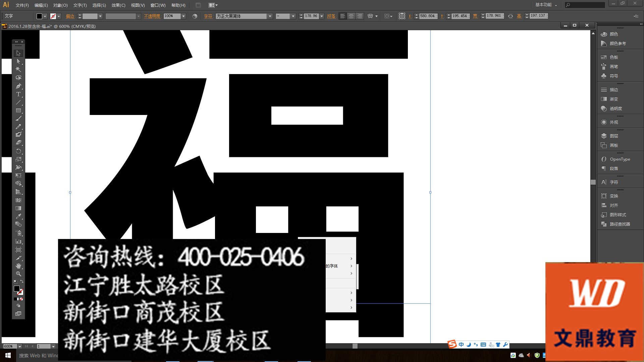Click the X position field 580.804

[428, 16]
